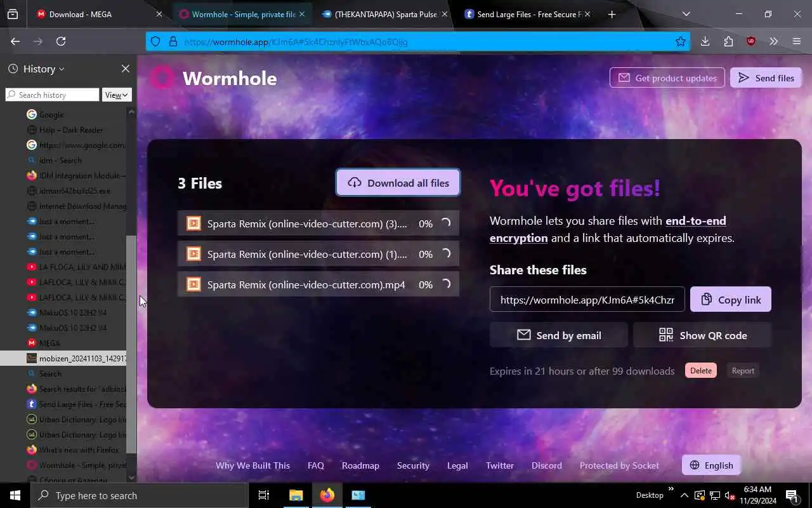Click the padlock site info icon
Viewport: 812px width, 508px height.
click(x=173, y=41)
